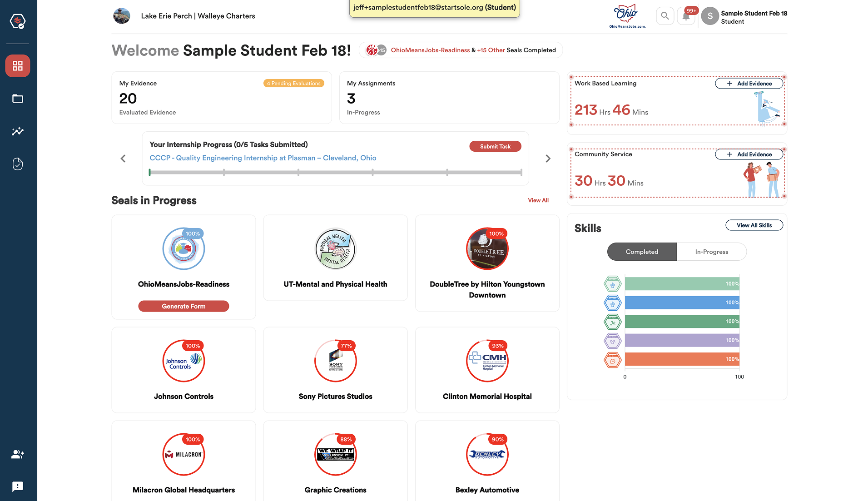Viewport: 868px width, 501px height.
Task: Click the green hexagon skill badge
Action: [612, 284]
